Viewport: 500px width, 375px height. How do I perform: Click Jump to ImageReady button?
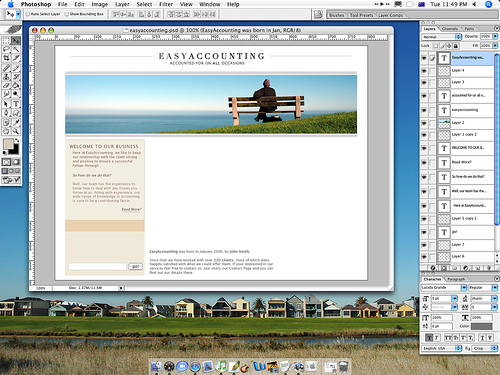click(x=11, y=180)
